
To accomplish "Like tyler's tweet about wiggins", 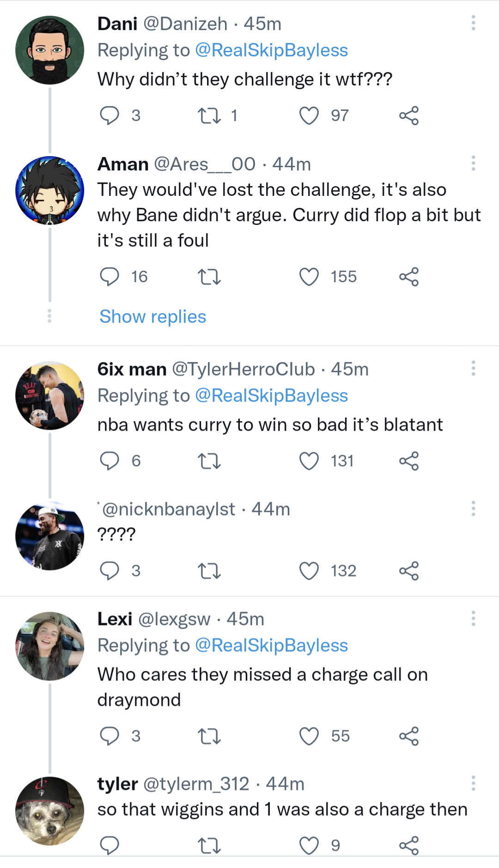I will [309, 846].
